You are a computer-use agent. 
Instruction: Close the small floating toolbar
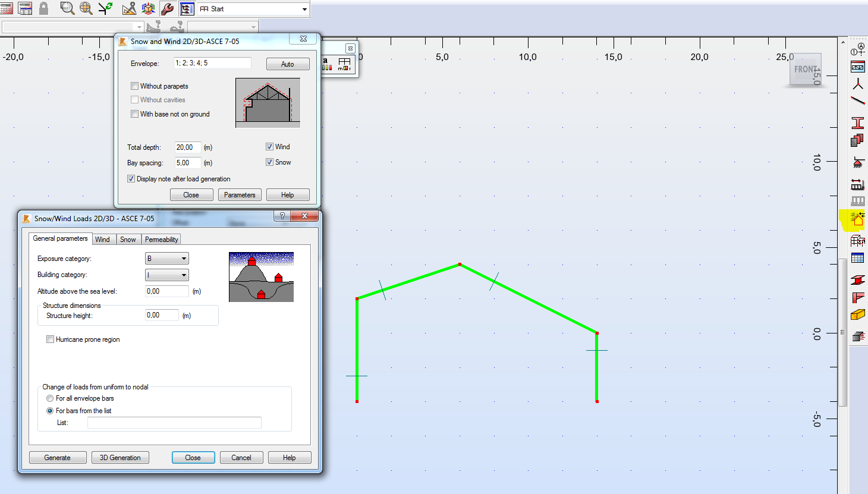(x=350, y=49)
